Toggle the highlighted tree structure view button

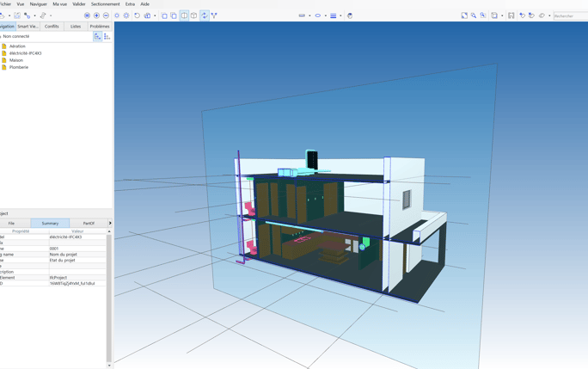point(97,36)
